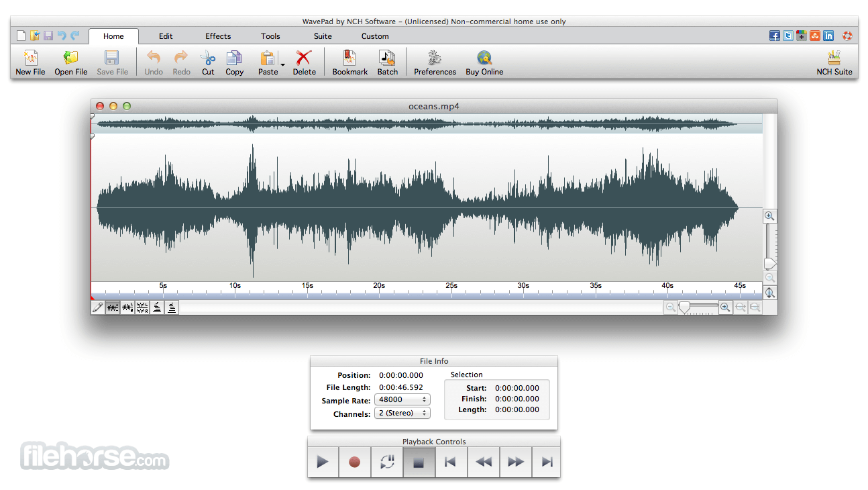This screenshot has height=490, width=868.
Task: Toggle the first frequency spectrum view button
Action: (157, 307)
